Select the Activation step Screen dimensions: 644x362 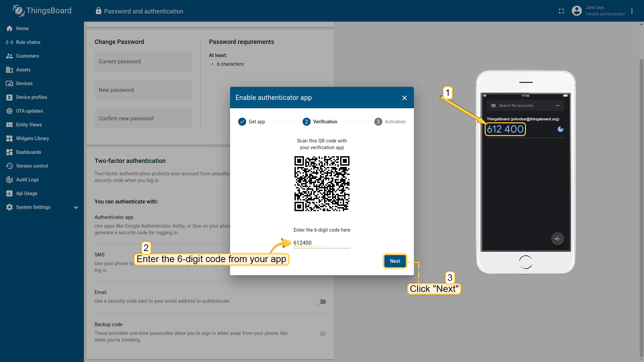click(390, 122)
